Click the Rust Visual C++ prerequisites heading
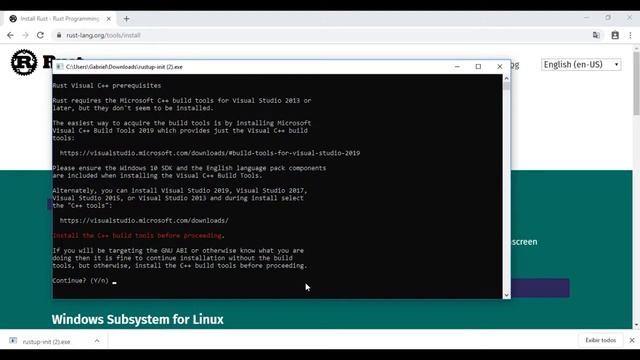Viewport: 640px width, 360px height. pos(107,86)
